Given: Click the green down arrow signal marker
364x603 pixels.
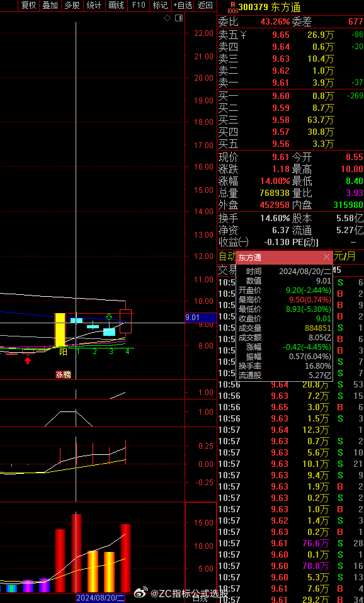Looking at the screenshot, I should pyautogui.click(x=109, y=316).
